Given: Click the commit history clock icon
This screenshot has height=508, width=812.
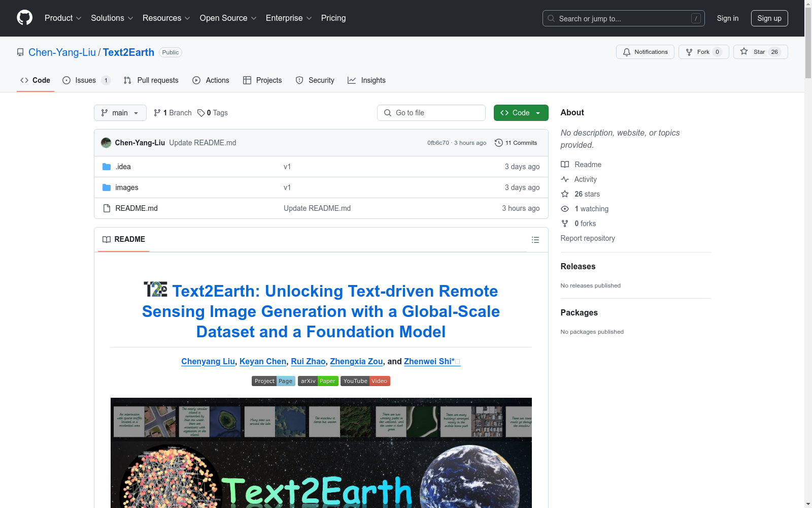Looking at the screenshot, I should pyautogui.click(x=499, y=143).
